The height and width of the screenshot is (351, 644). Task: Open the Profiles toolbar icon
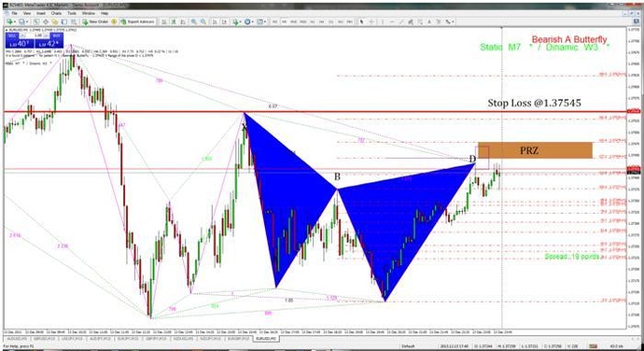pos(21,21)
